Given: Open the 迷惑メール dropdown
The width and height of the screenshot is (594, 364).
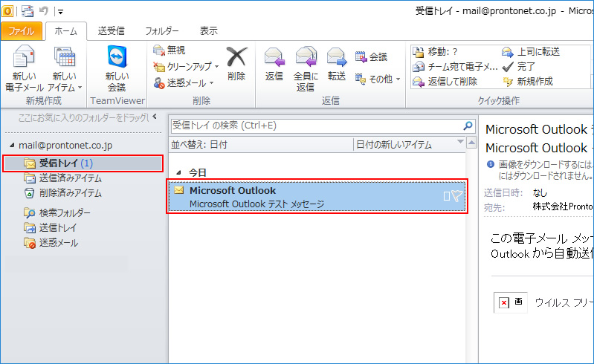Looking at the screenshot, I should click(184, 83).
